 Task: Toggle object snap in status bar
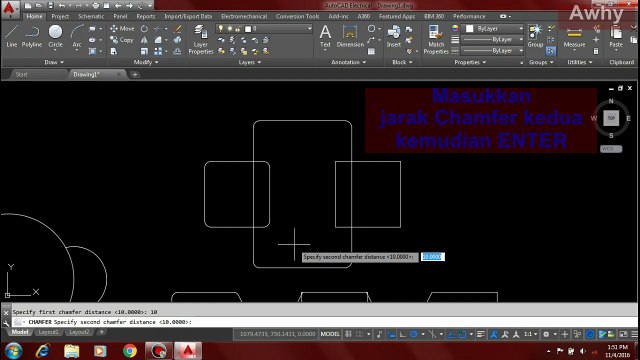[462, 334]
